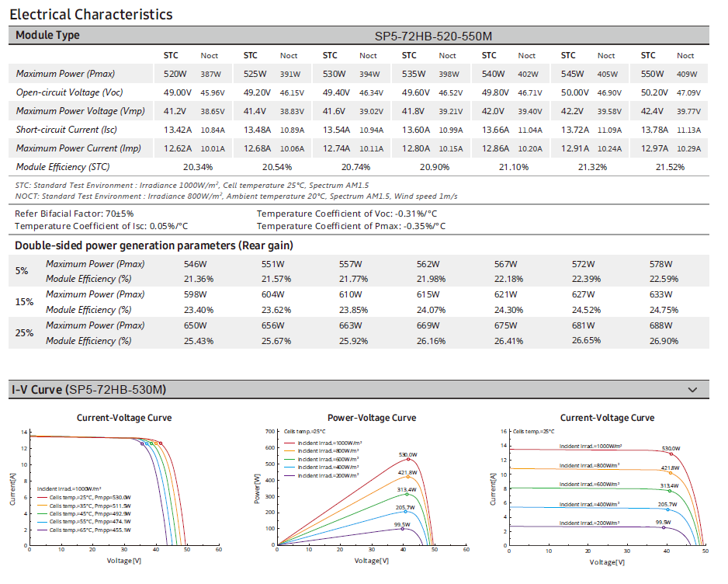
Task: Select the 15% rear gain row label
Action: point(23,302)
